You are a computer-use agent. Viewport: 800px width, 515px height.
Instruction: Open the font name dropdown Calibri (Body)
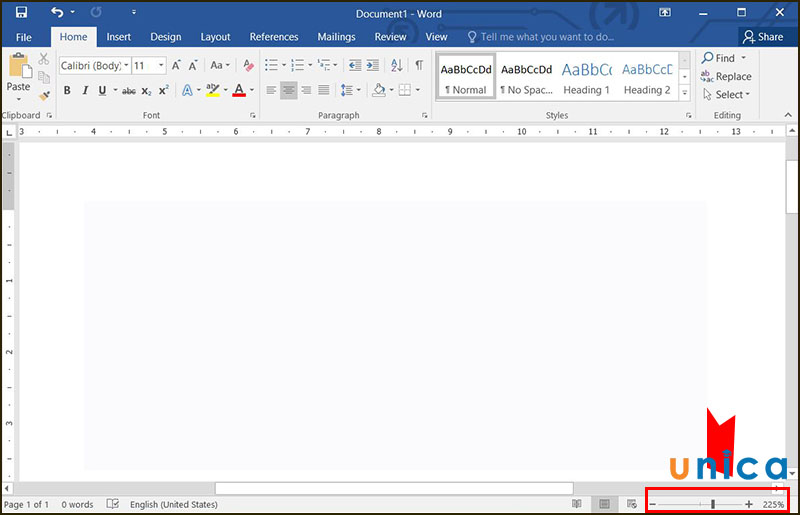pos(127,65)
